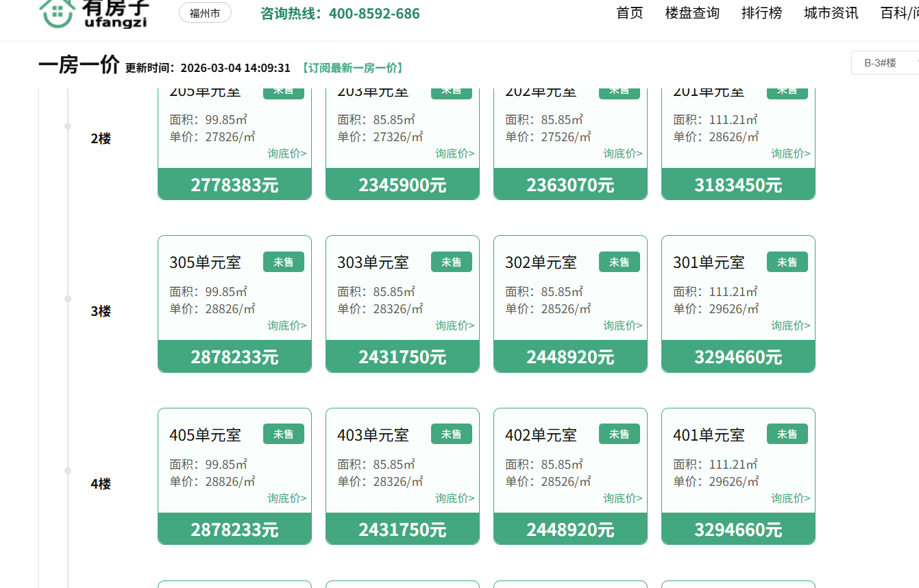
Task: Click 询底价 link for unit 305
Action: [286, 326]
